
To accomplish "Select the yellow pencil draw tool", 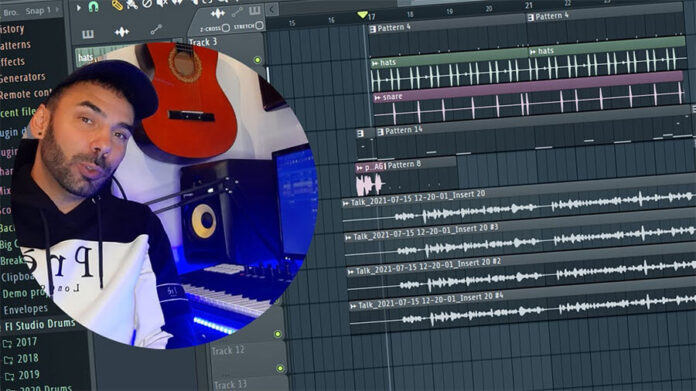I will pos(117,5).
